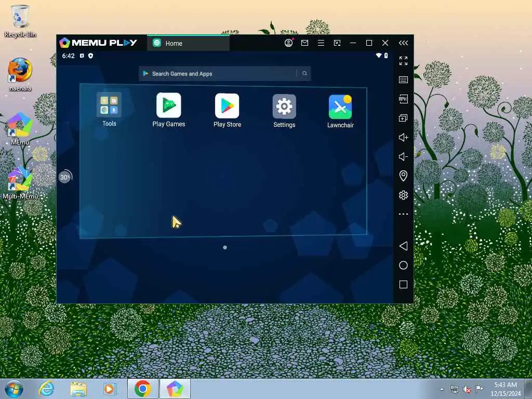Open the key mapping keyboard icon
The width and height of the screenshot is (532, 399).
tap(403, 79)
